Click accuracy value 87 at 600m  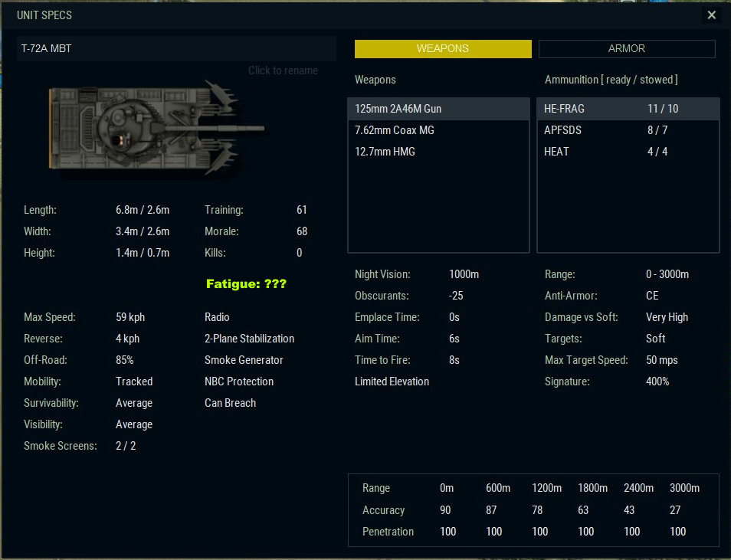coord(491,510)
